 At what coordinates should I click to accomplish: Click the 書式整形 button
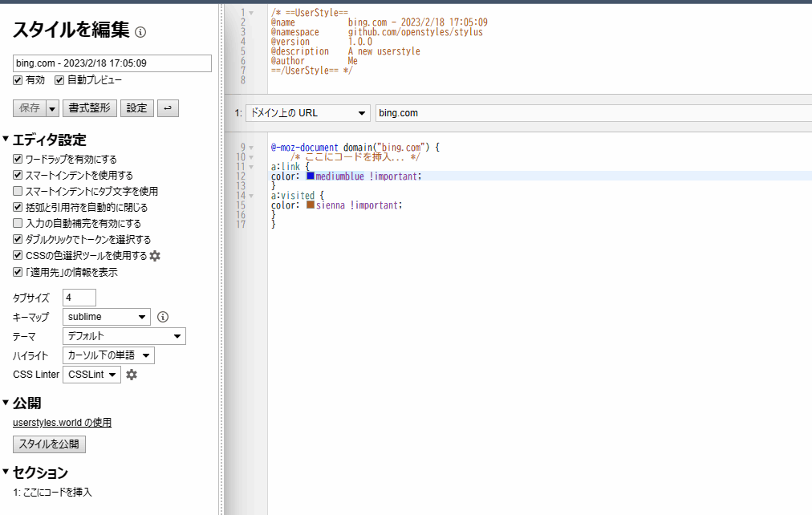90,108
